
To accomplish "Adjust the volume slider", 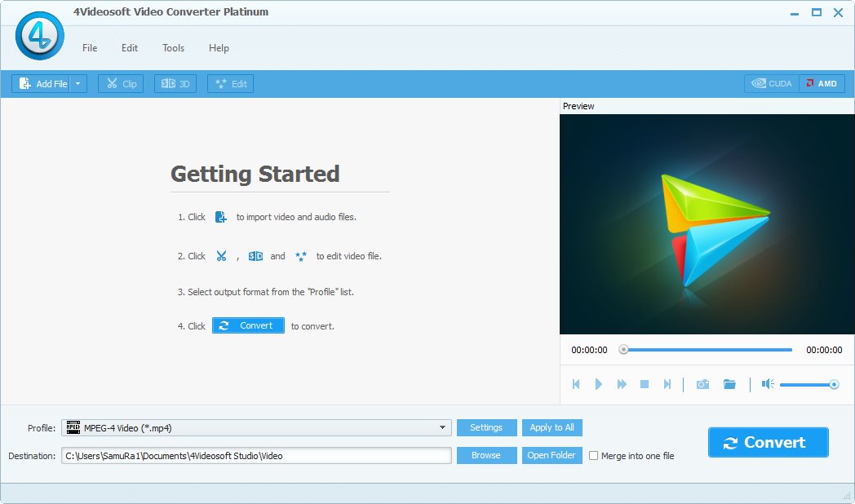I will pos(809,385).
